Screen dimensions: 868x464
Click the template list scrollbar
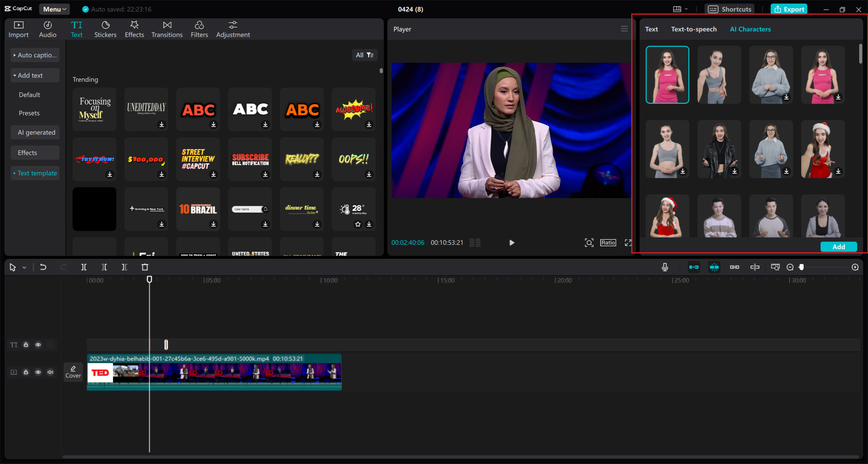coord(381,71)
